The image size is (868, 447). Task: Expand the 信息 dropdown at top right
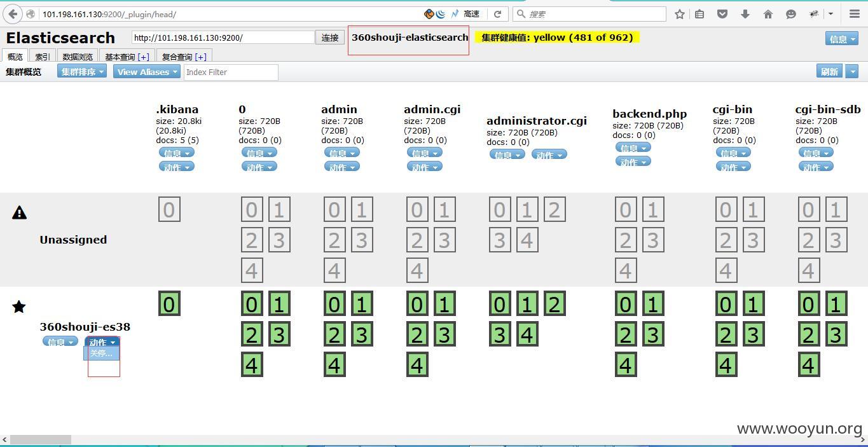(x=841, y=39)
